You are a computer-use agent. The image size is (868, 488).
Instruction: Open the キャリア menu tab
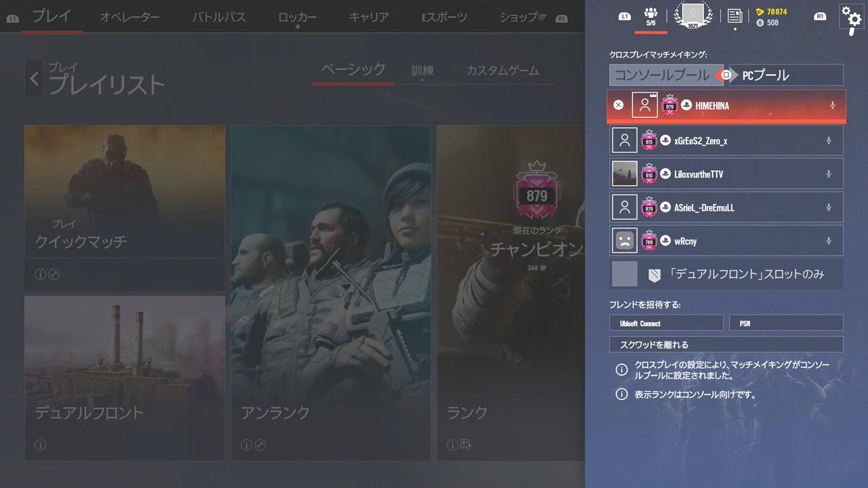click(x=368, y=17)
